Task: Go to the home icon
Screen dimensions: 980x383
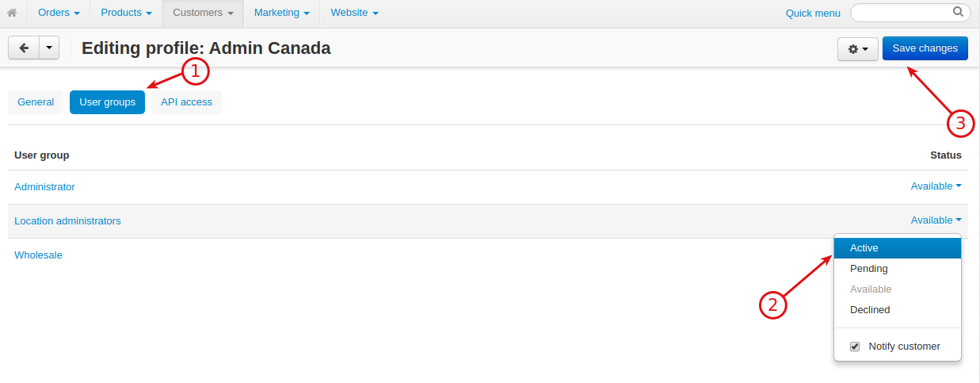Action: (12, 13)
